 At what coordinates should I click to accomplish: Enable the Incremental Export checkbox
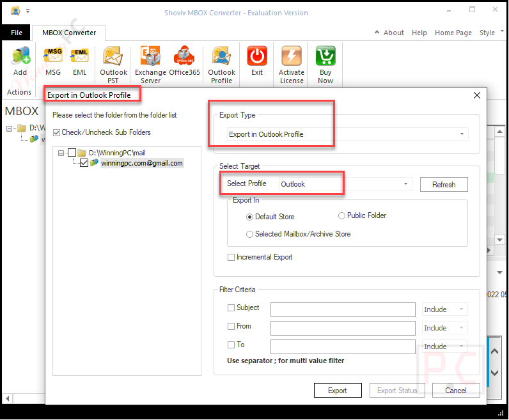(231, 258)
